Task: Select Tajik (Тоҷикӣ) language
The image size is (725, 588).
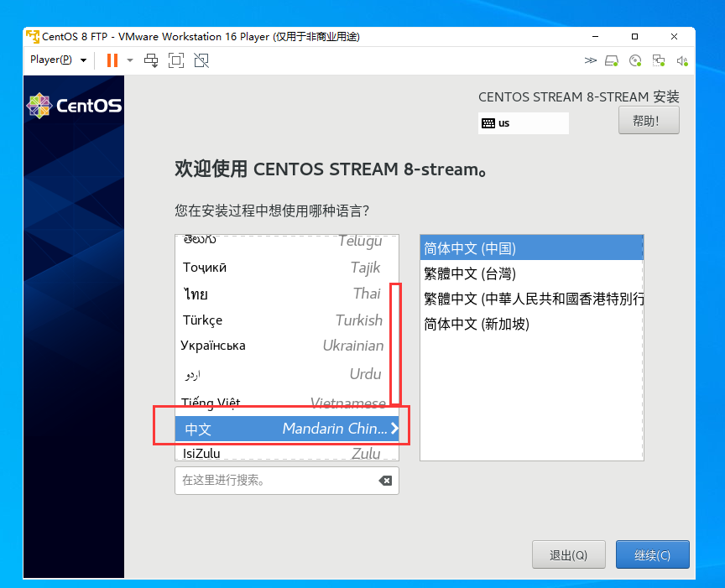Action: [287, 268]
